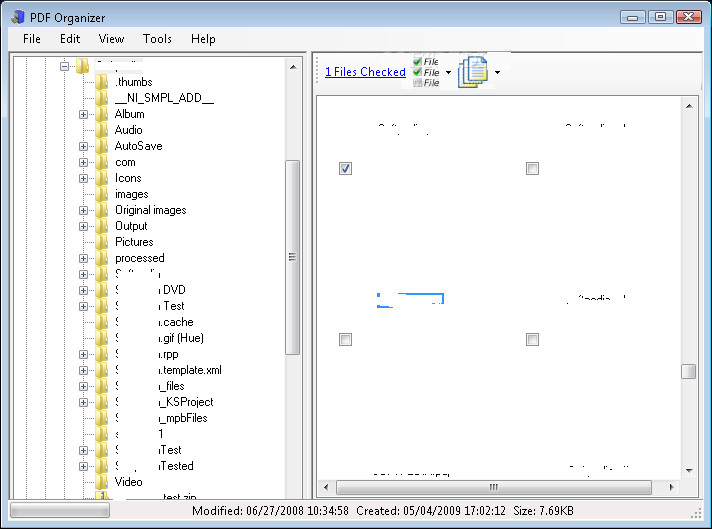Click the status bar progress bar
The height and width of the screenshot is (529, 712).
coord(60,511)
